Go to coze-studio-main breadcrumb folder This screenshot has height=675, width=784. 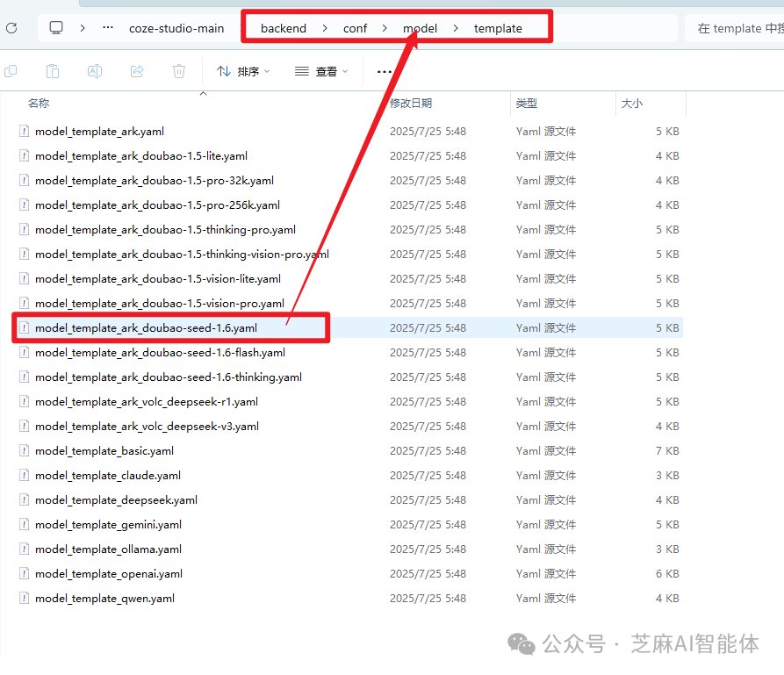[176, 28]
